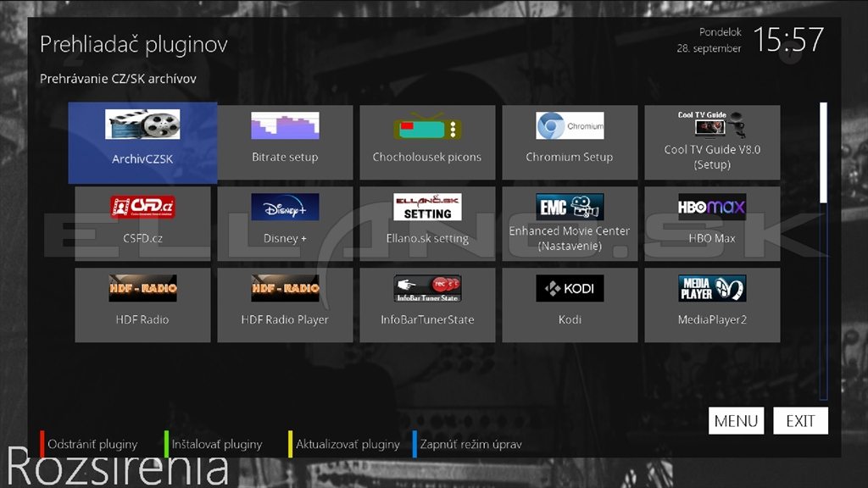
Task: Select the CSFD.cz red logo icon
Action: point(142,207)
